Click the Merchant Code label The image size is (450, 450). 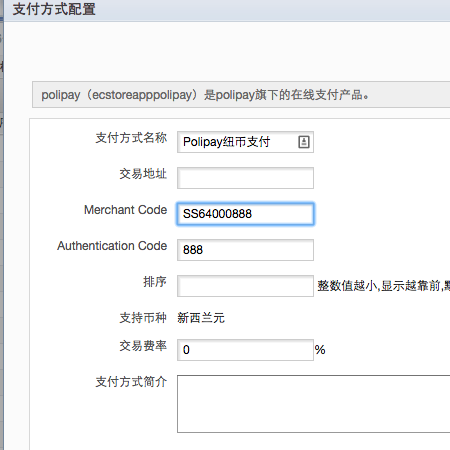[x=125, y=210]
